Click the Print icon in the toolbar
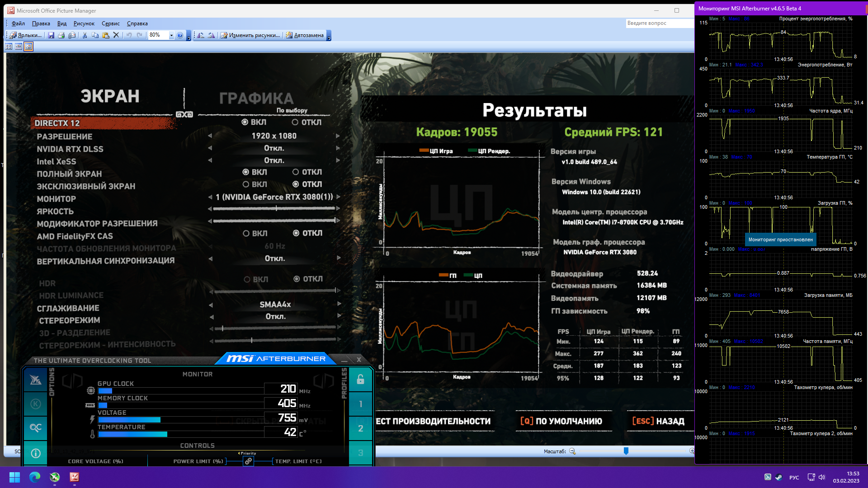 (x=61, y=35)
